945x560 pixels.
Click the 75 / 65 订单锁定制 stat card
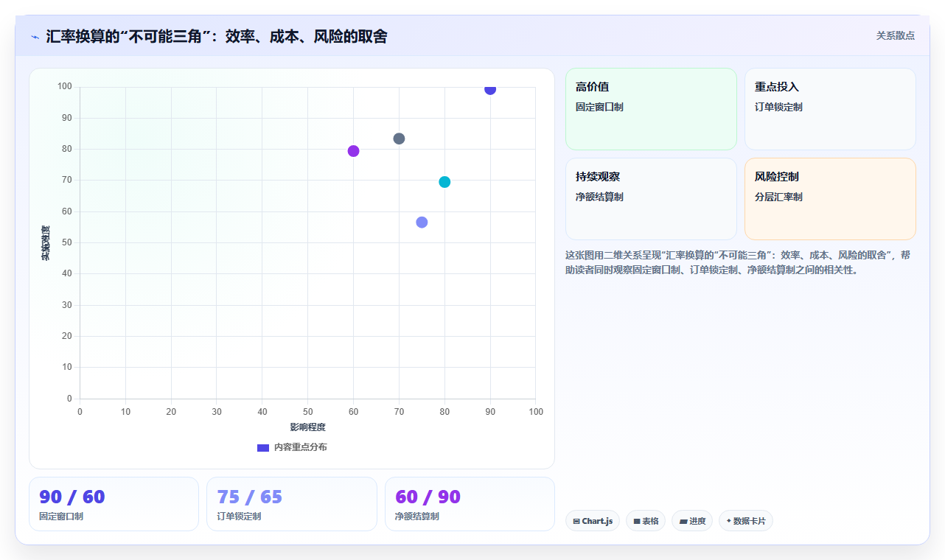coord(291,504)
